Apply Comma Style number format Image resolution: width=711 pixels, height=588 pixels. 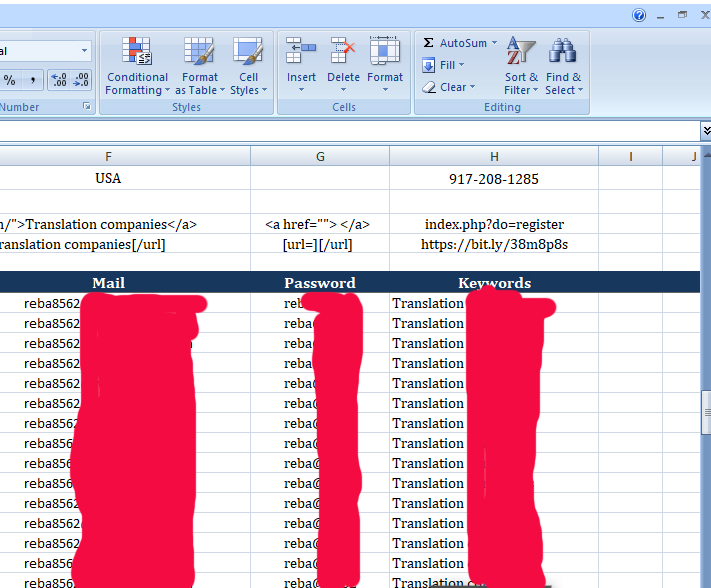click(x=33, y=80)
